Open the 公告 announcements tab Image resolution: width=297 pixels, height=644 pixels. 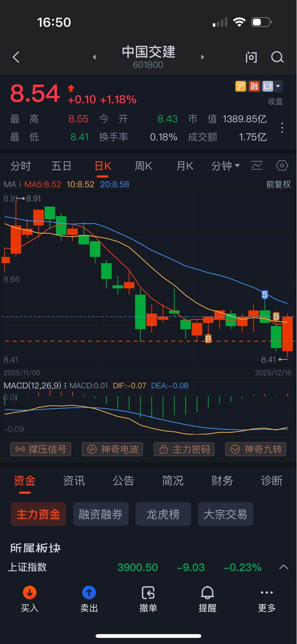click(x=124, y=481)
